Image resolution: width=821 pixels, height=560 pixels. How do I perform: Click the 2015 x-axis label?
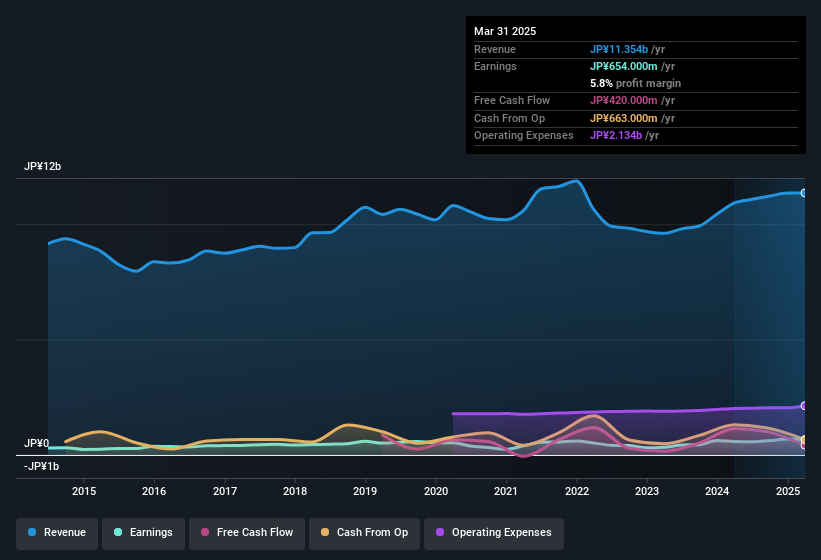click(x=84, y=491)
